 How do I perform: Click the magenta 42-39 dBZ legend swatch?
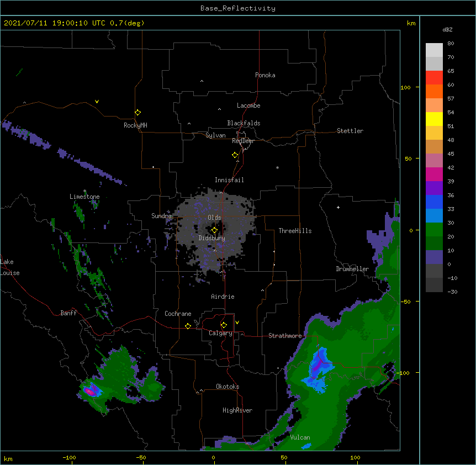434,174
